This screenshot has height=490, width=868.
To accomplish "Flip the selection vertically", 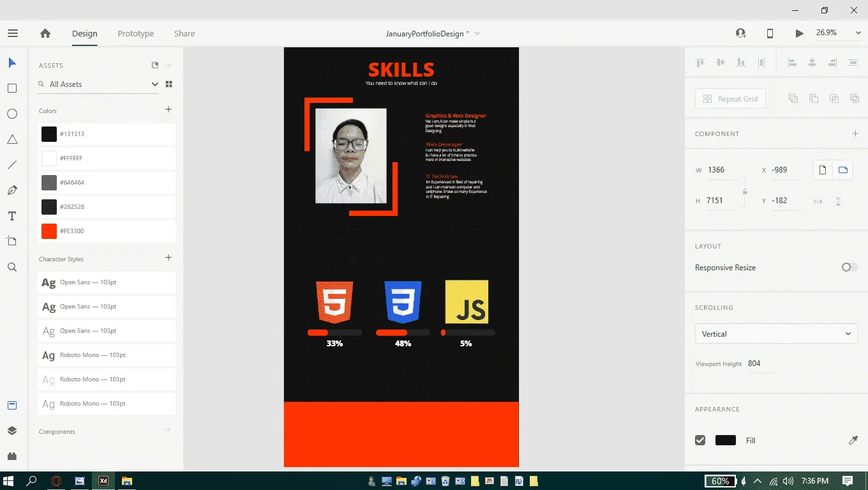I will [x=839, y=201].
